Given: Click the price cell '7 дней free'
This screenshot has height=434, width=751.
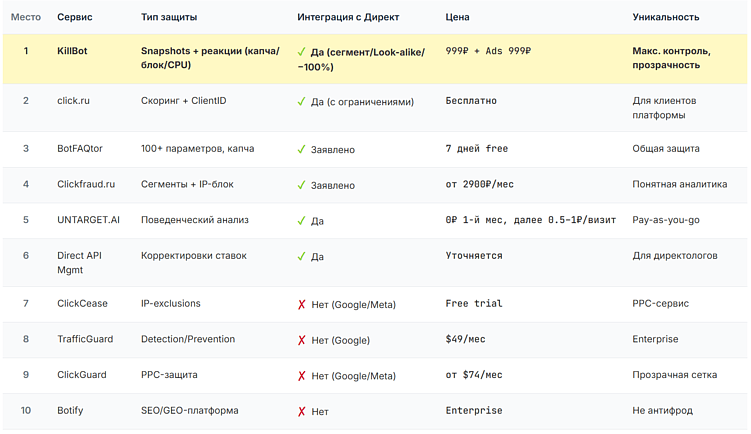Looking at the screenshot, I should (477, 148).
